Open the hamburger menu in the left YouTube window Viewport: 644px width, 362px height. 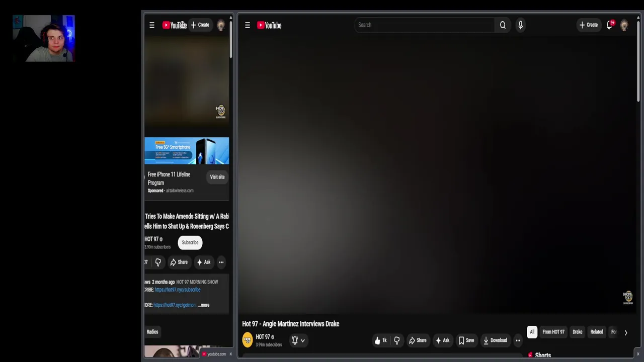click(x=152, y=25)
